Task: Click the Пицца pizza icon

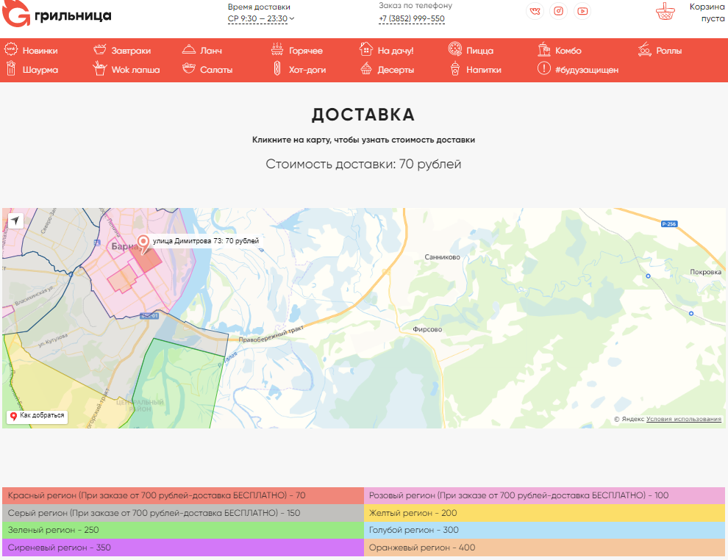Action: (x=455, y=49)
